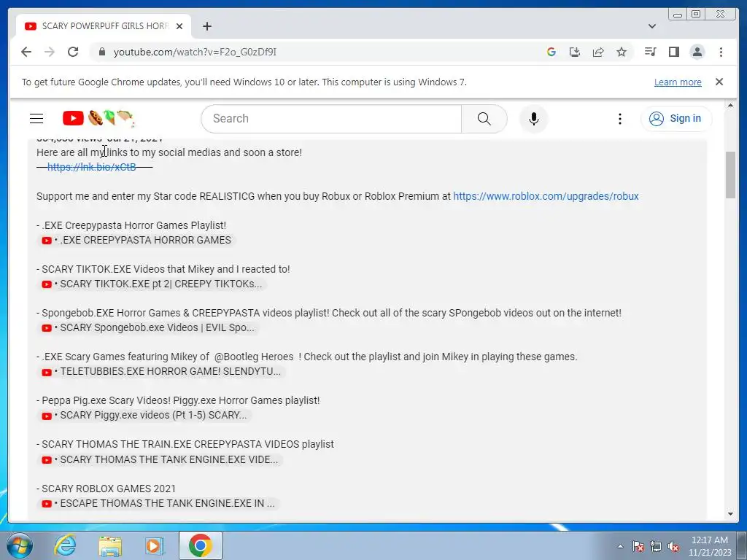The height and width of the screenshot is (560, 747).
Task: Open Windows Explorer from taskbar
Action: point(110,545)
